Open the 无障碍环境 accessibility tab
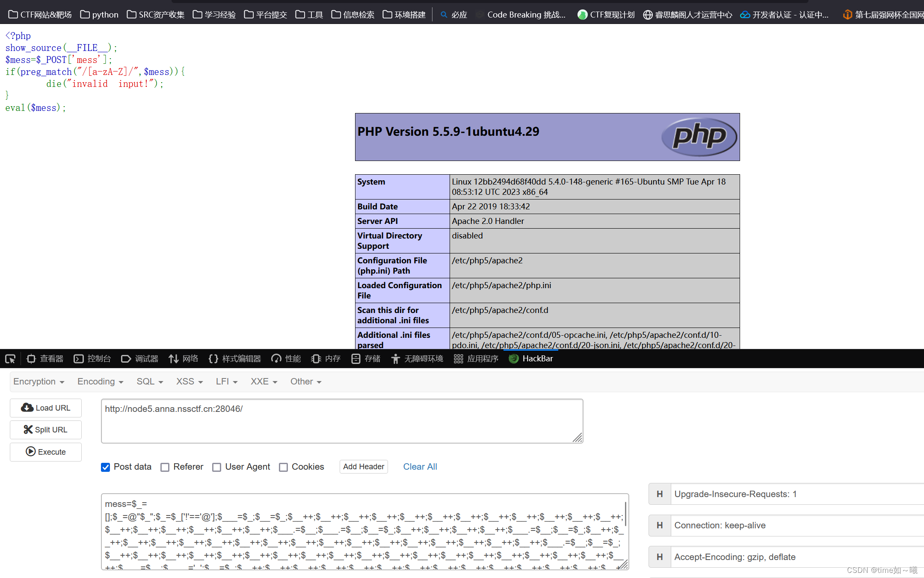 417,359
